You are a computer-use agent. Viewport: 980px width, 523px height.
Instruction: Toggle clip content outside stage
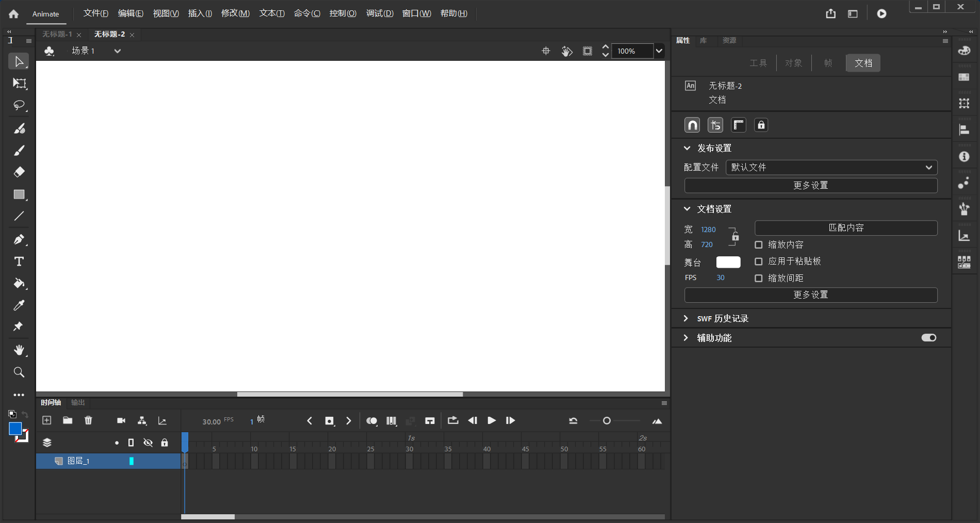[587, 51]
